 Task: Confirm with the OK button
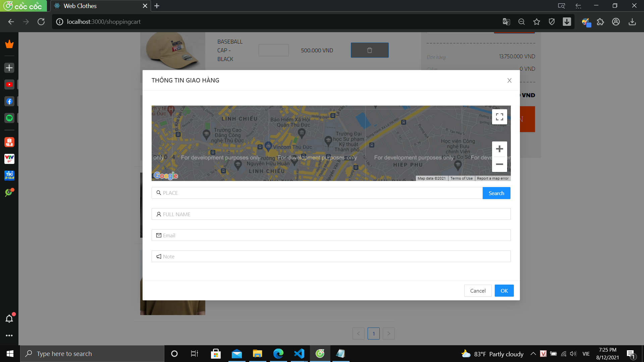[x=504, y=291]
